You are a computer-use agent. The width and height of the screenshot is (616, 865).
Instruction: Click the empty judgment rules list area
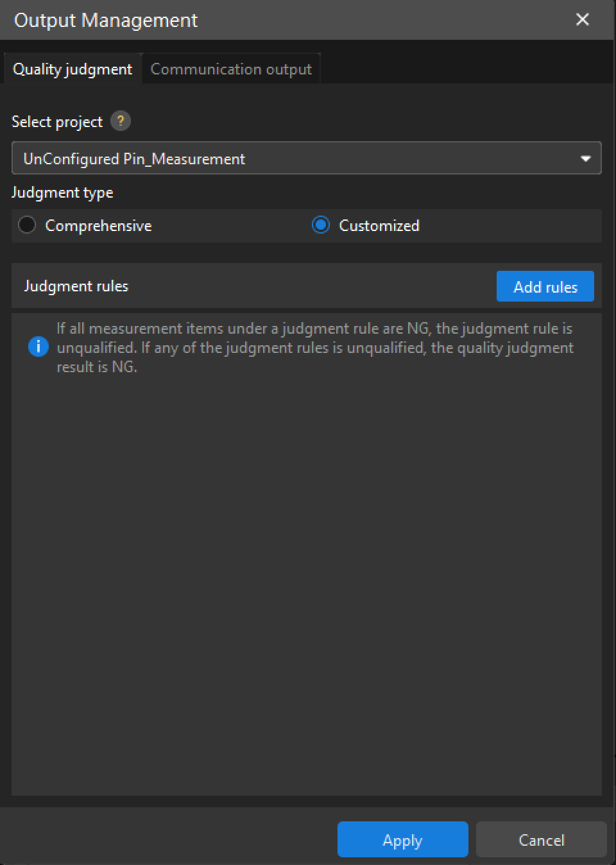click(307, 578)
